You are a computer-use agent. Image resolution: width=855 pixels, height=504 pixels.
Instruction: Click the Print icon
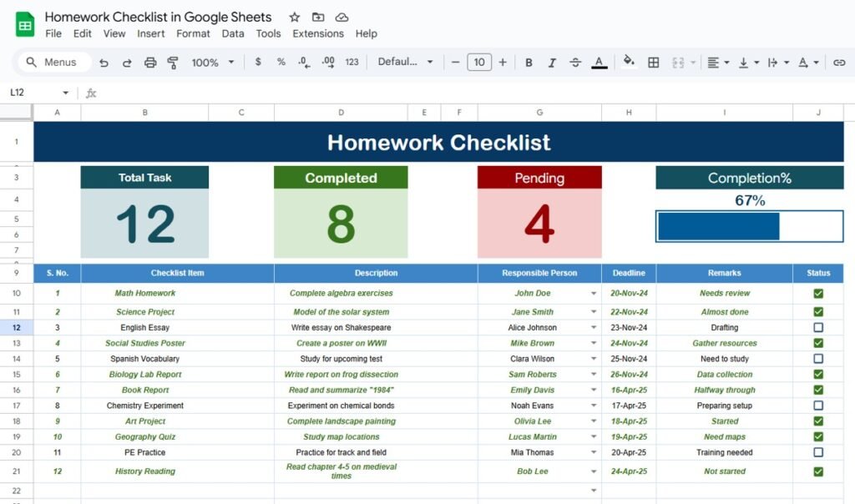(150, 62)
